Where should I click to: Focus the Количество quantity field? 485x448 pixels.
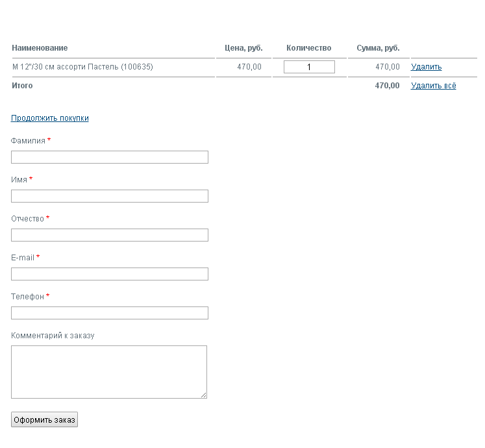(309, 67)
